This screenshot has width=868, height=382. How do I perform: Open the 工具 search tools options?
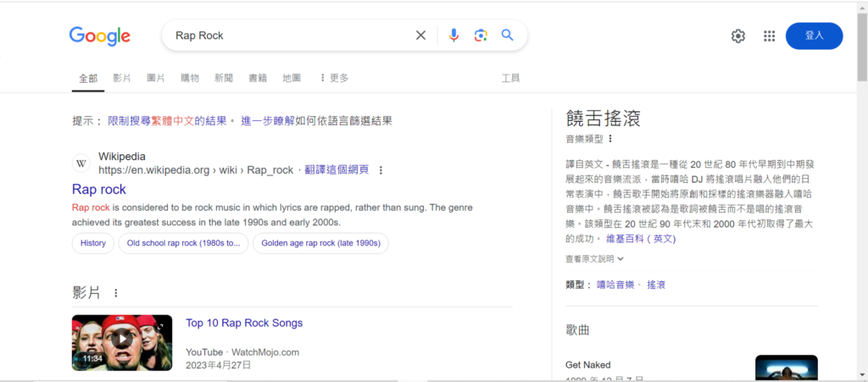(510, 78)
